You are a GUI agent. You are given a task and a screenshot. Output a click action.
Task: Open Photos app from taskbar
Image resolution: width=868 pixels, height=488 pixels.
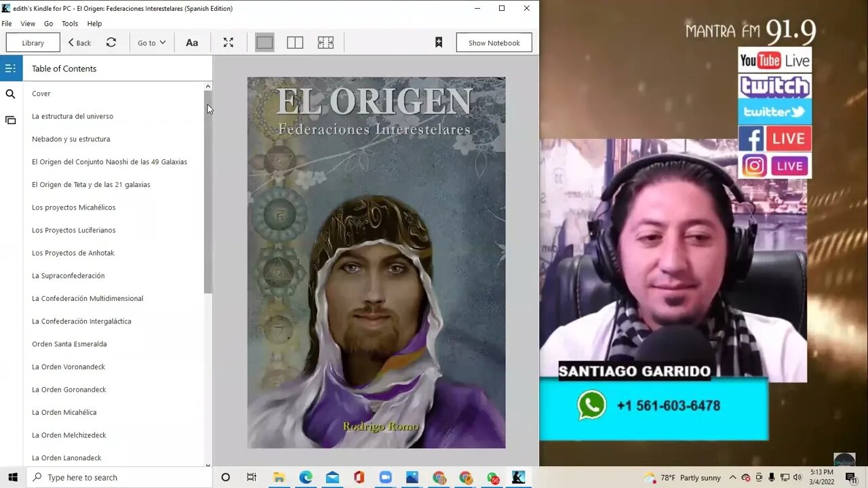tap(412, 477)
